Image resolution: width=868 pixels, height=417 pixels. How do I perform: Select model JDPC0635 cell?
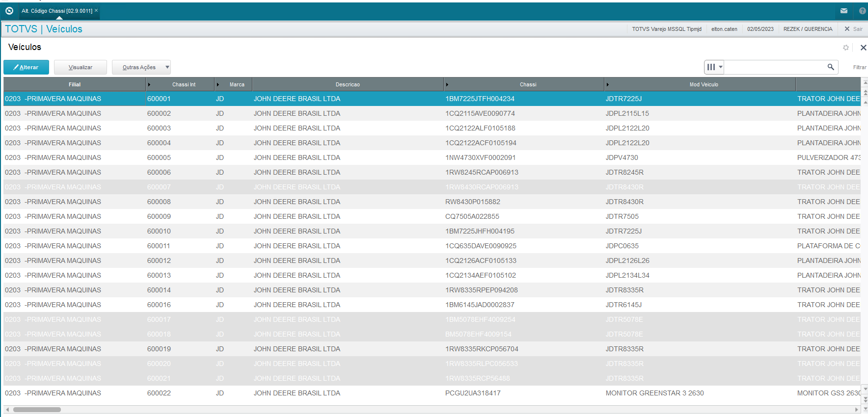click(622, 246)
